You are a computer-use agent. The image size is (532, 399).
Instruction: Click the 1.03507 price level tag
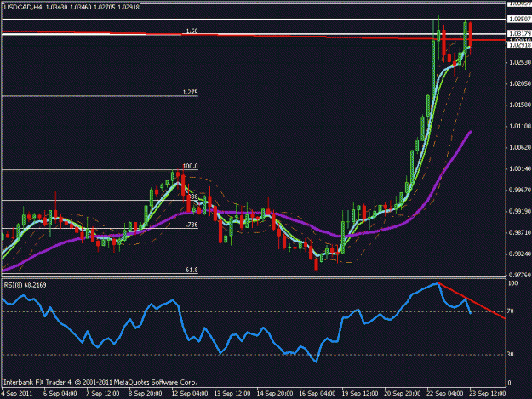pos(519,19)
